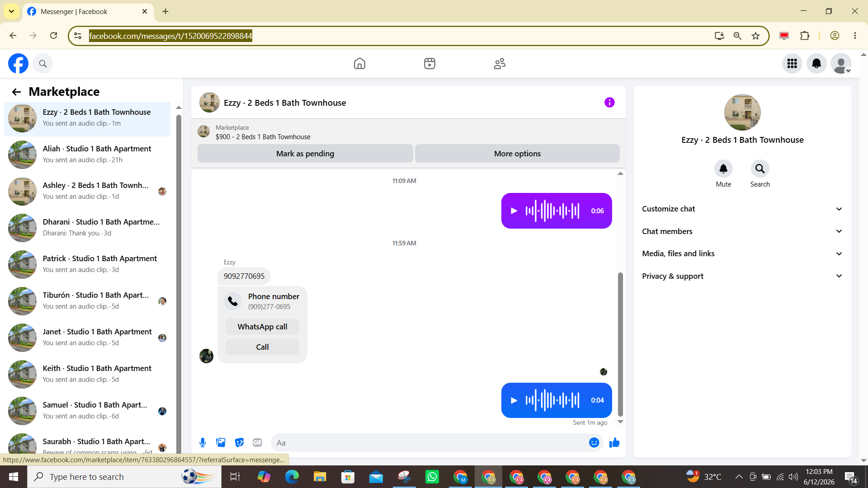This screenshot has height=488, width=868.
Task: Open WhatsApp from the taskbar
Action: (432, 477)
